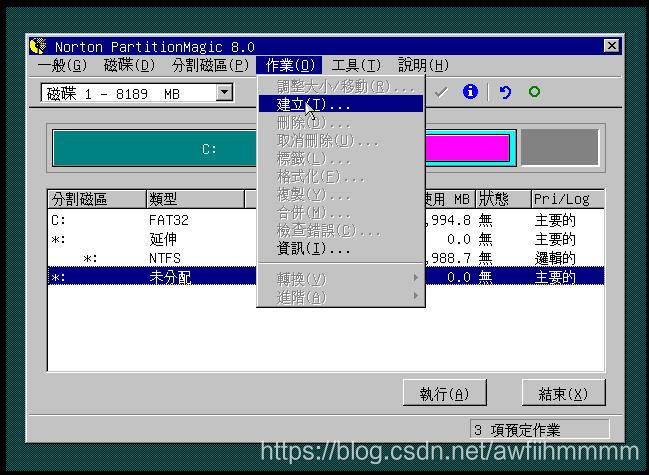649x475 pixels.
Task: Click the 使用 MB column header
Action: pyautogui.click(x=449, y=199)
